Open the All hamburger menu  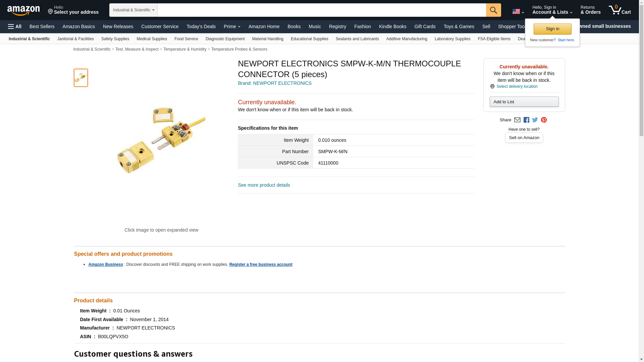click(x=15, y=26)
